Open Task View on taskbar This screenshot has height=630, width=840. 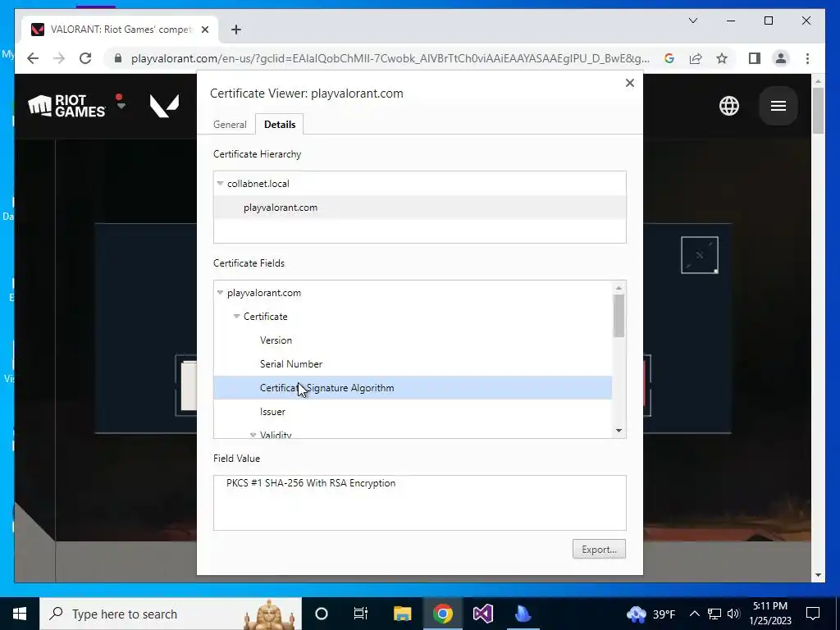coord(361,614)
